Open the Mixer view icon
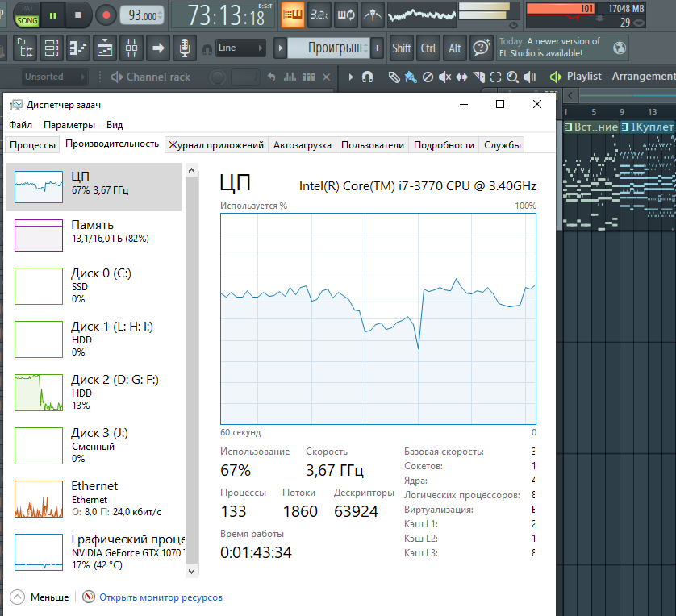The height and width of the screenshot is (616, 676). pyautogui.click(x=131, y=48)
